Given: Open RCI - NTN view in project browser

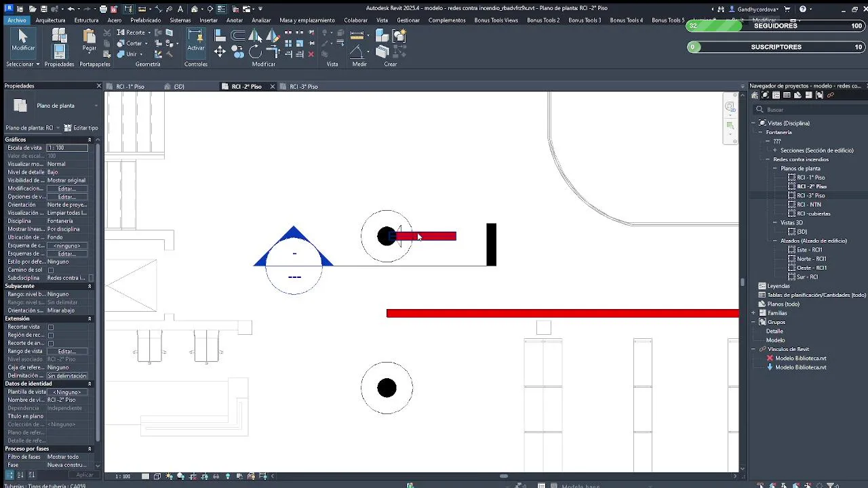Looking at the screenshot, I should pos(809,205).
